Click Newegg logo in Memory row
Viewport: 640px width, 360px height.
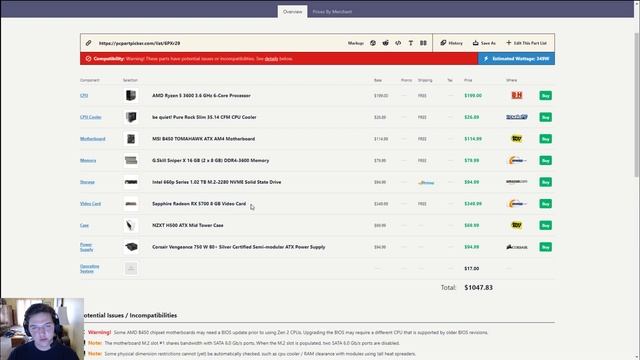pos(517,160)
